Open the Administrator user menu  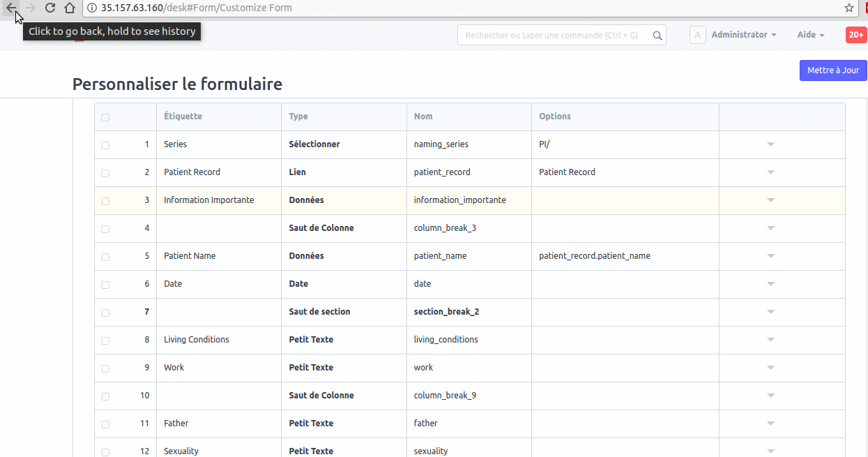(743, 35)
